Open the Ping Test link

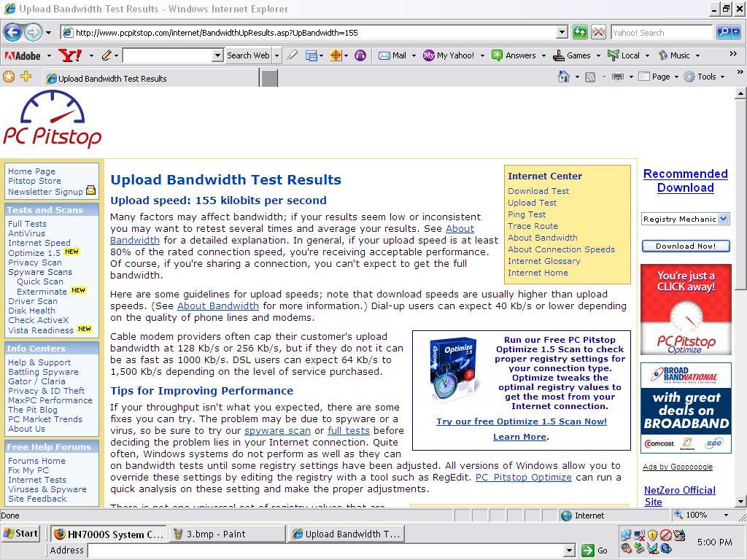pos(527,214)
